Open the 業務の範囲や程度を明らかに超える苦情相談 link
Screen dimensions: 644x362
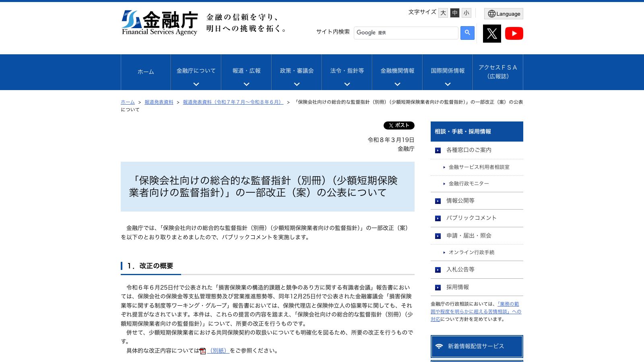click(x=476, y=312)
